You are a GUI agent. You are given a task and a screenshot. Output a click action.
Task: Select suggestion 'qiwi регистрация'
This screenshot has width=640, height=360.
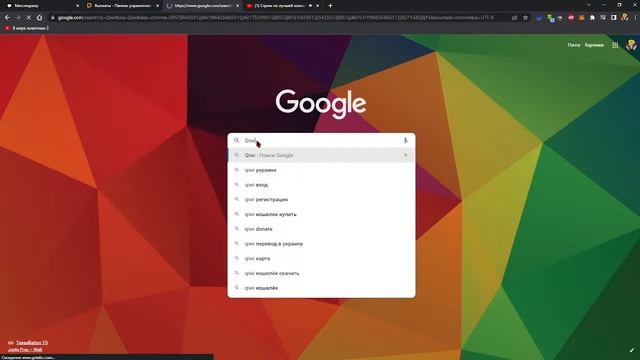coord(322,199)
